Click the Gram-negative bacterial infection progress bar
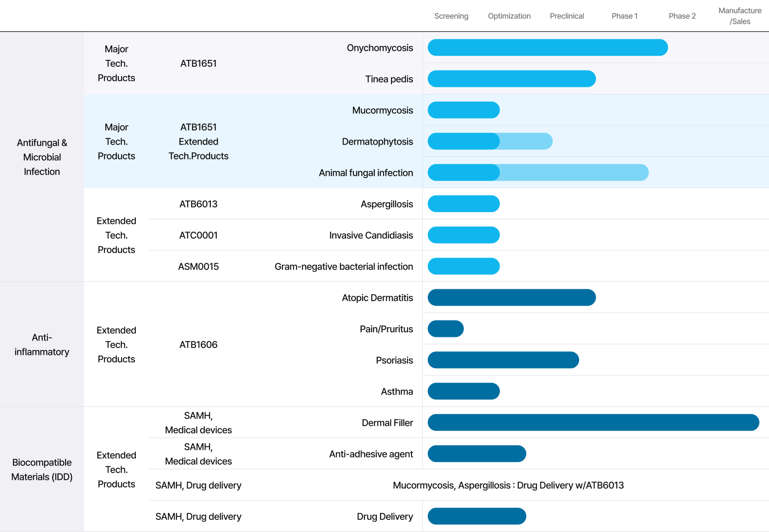Image resolution: width=769 pixels, height=532 pixels. pos(463,266)
